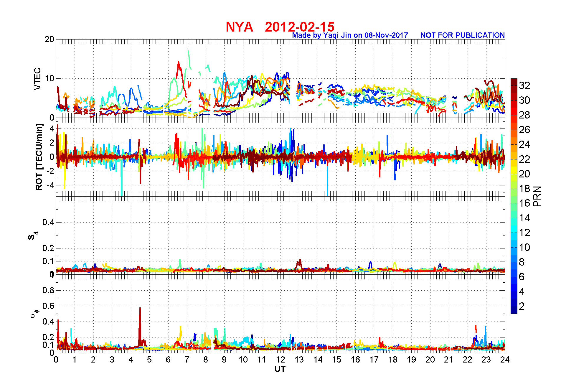Click colorbar tick label 28
Image resolution: width=561 pixels, height=392 pixels.
pos(524,115)
